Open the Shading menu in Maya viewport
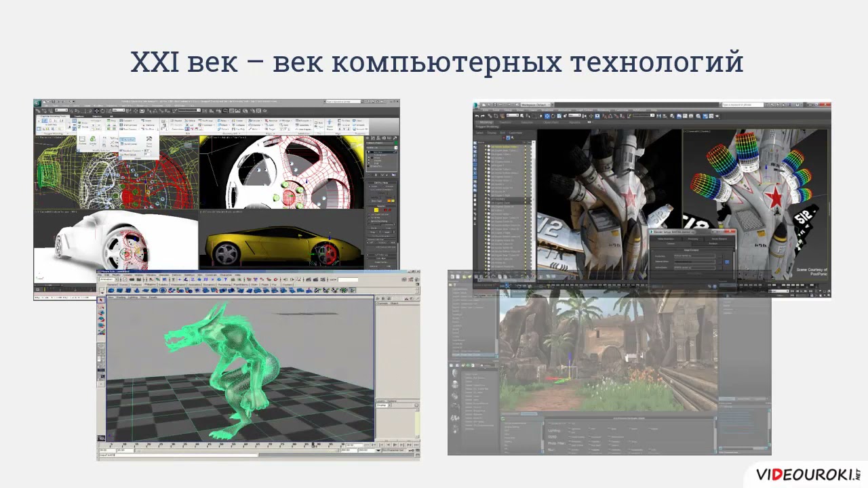The height and width of the screenshot is (488, 868). [x=120, y=297]
